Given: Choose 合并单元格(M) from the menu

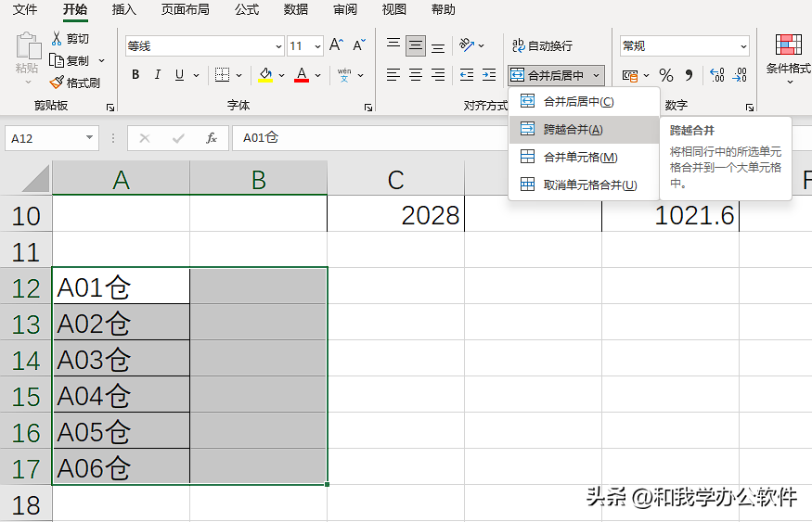Looking at the screenshot, I should click(x=584, y=157).
